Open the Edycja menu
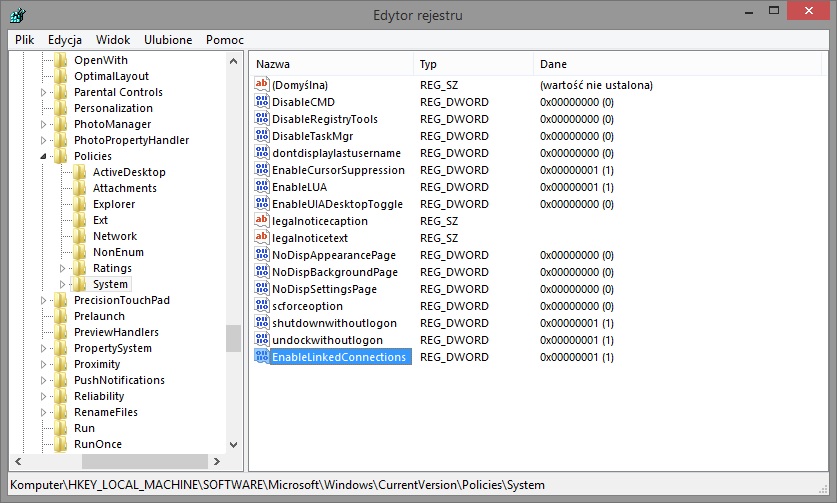 click(x=65, y=40)
